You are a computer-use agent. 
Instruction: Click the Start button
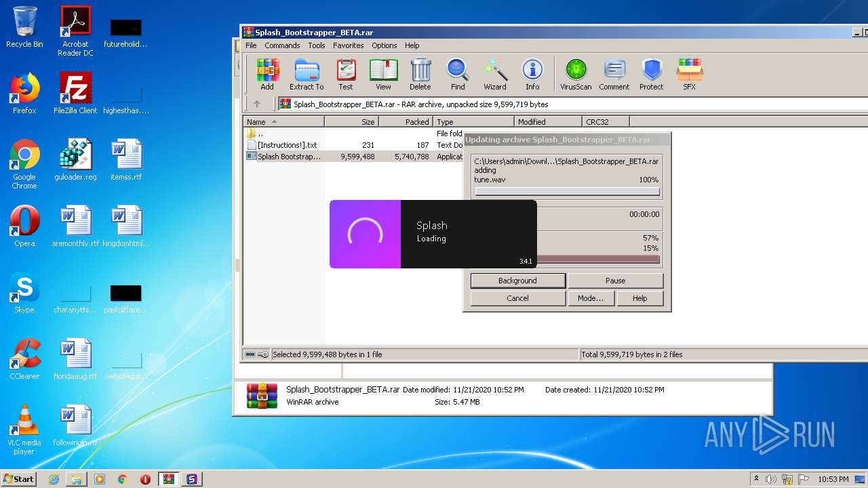pyautogui.click(x=18, y=479)
